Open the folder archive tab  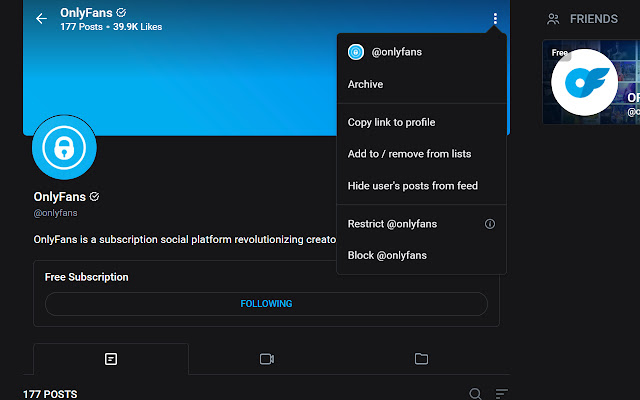coord(421,358)
